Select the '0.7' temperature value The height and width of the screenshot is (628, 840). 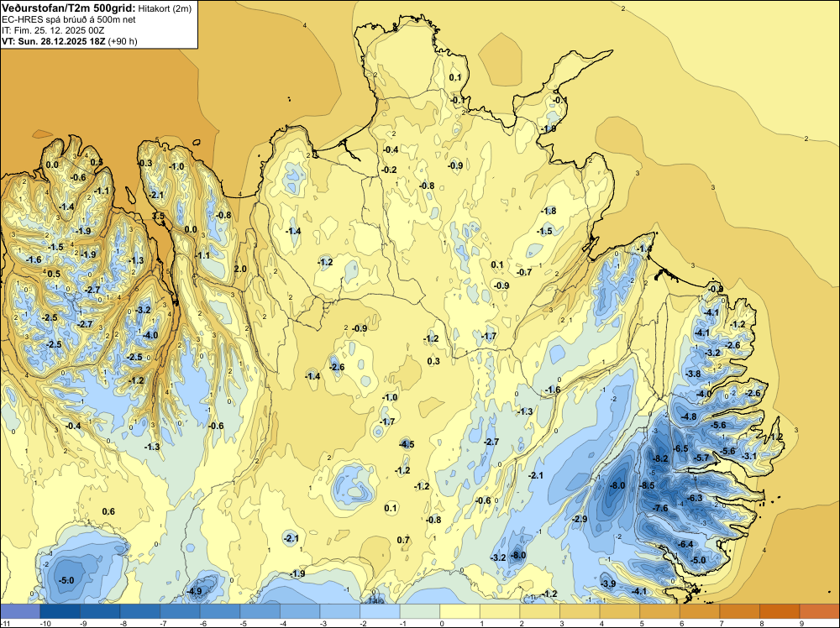(x=403, y=540)
